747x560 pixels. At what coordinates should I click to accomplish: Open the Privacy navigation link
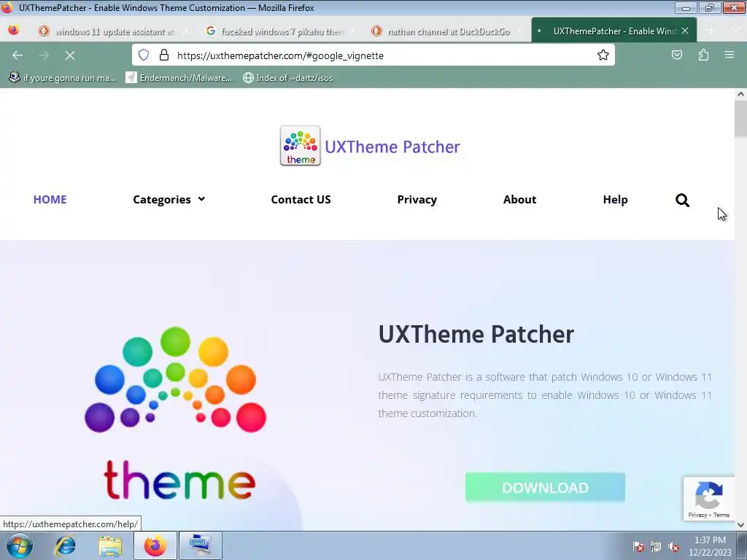coord(417,200)
